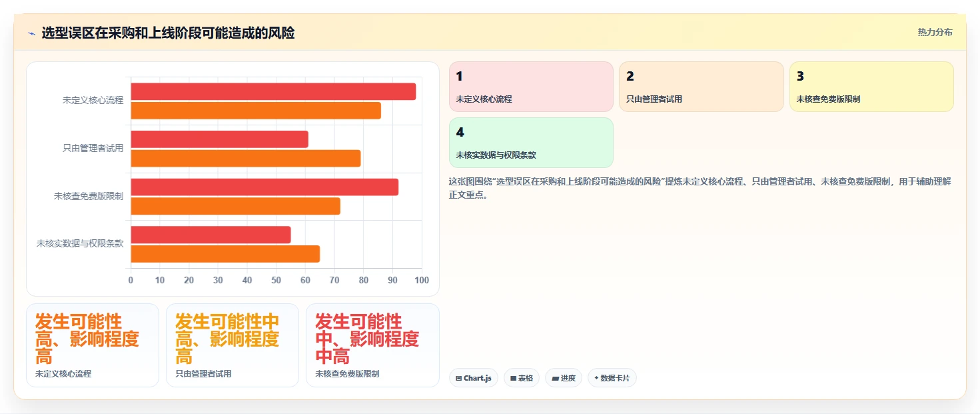Screen dimensions: 980x414
Task: Click the blue icon beside the panel title
Action: tap(31, 33)
